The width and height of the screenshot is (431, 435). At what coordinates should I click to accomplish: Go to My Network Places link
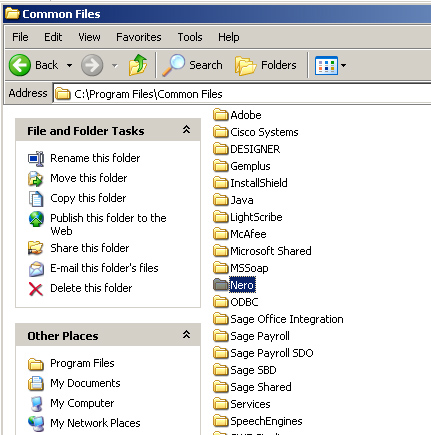(95, 423)
